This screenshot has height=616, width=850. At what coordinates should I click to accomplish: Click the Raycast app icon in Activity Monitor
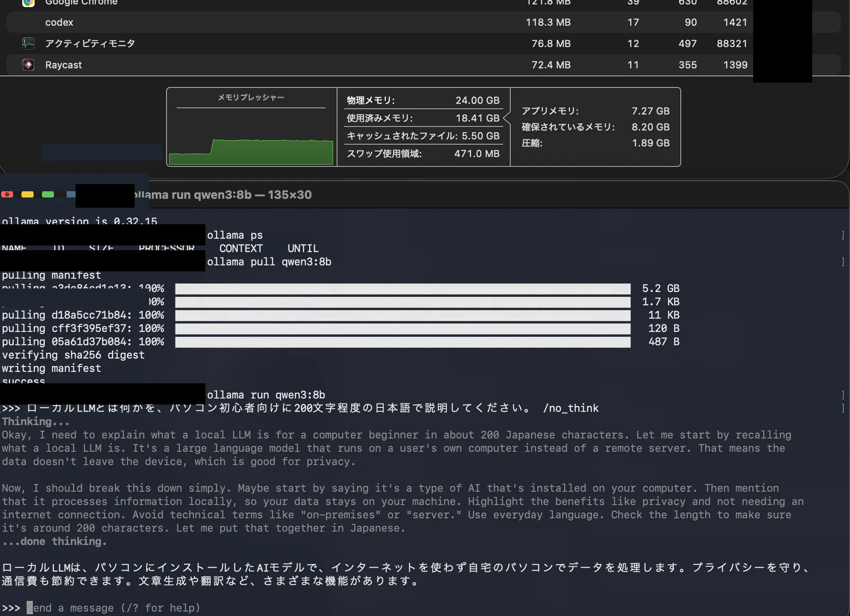click(28, 65)
